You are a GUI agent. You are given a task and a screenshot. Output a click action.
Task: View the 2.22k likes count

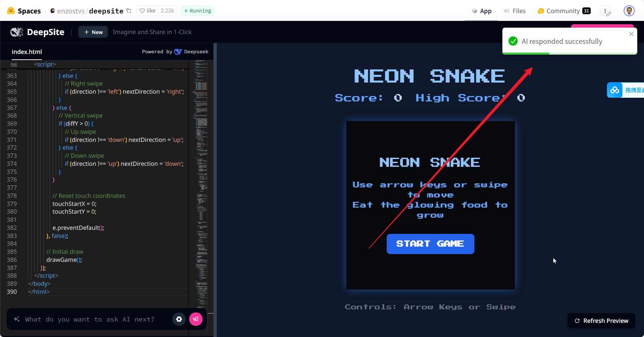(168, 11)
